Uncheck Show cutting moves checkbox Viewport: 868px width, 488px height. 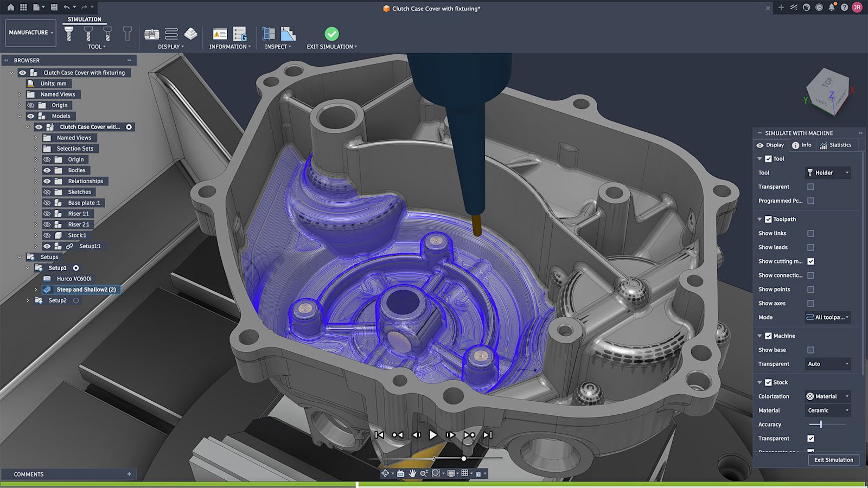click(x=810, y=261)
